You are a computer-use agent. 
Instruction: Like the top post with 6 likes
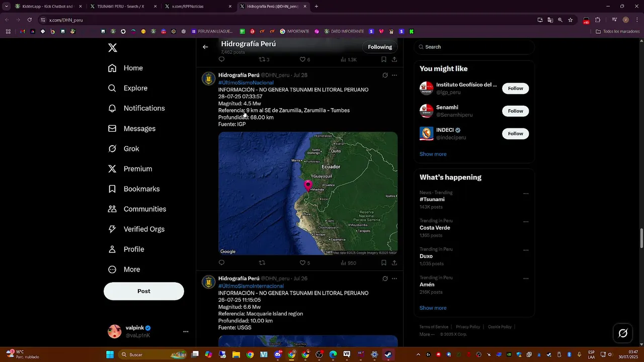[305, 59]
